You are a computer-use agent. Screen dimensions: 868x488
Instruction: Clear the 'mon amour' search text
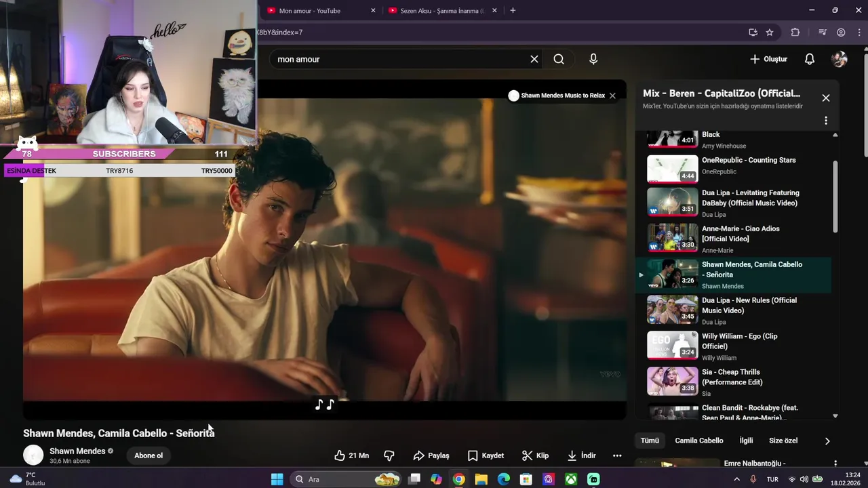(534, 59)
